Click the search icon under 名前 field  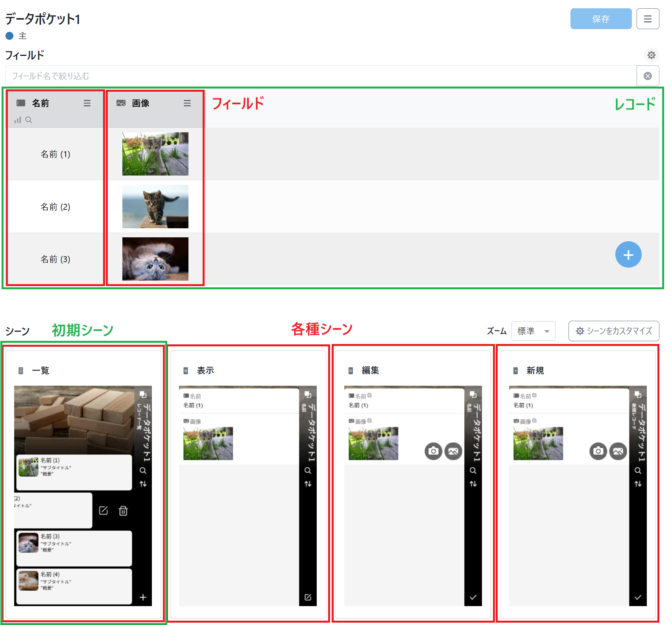pyautogui.click(x=29, y=120)
